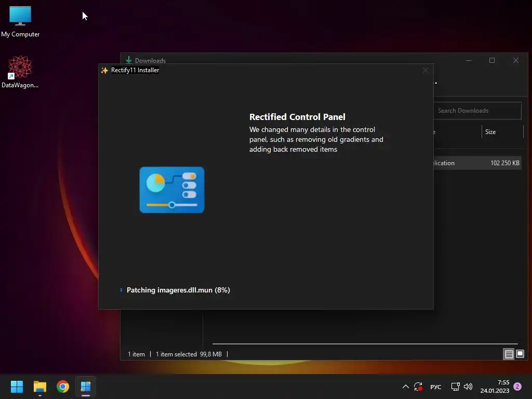Click the 'Rectified Control Panel' heading
This screenshot has height=399, width=532.
coord(297,117)
